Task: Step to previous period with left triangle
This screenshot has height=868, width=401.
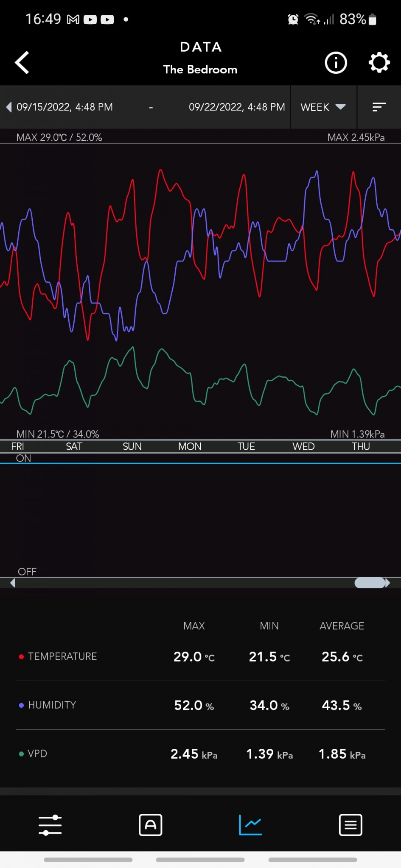Action: pos(8,107)
